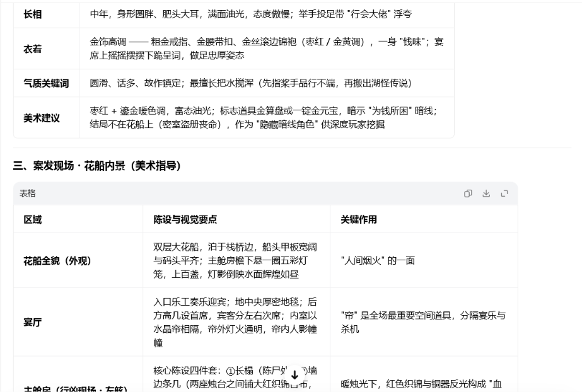Click the 双层大花船 description cell

point(235,261)
